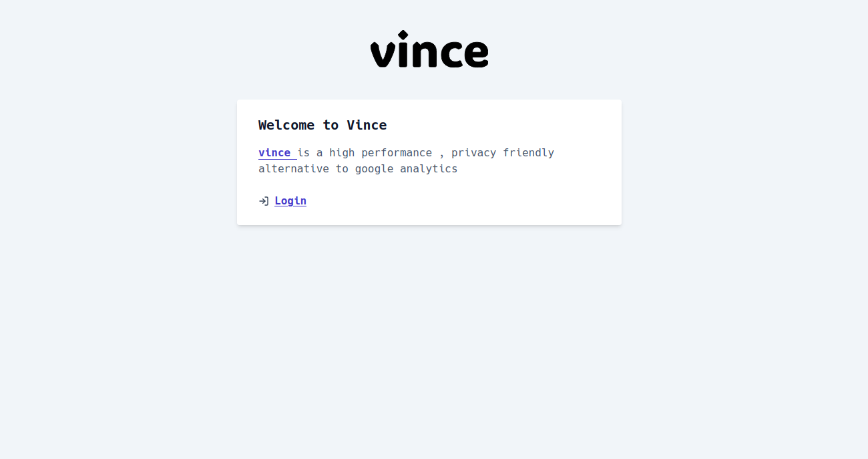Open the Login link

pyautogui.click(x=290, y=201)
